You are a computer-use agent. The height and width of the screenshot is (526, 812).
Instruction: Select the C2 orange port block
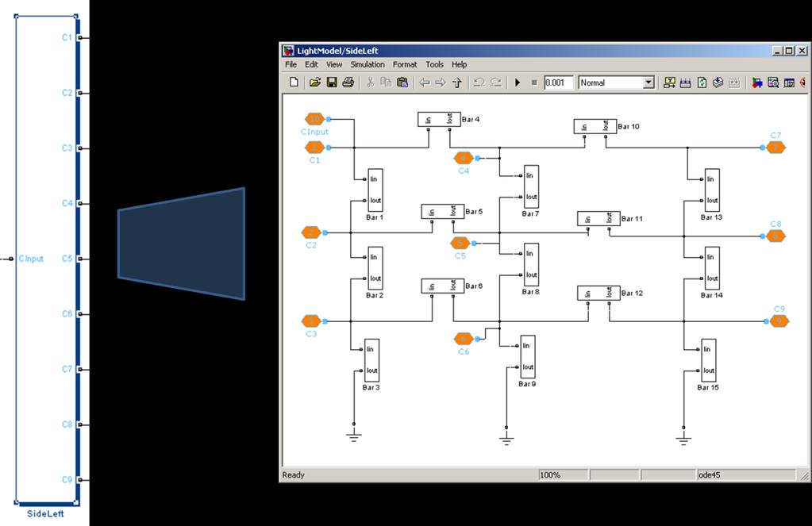(x=310, y=232)
